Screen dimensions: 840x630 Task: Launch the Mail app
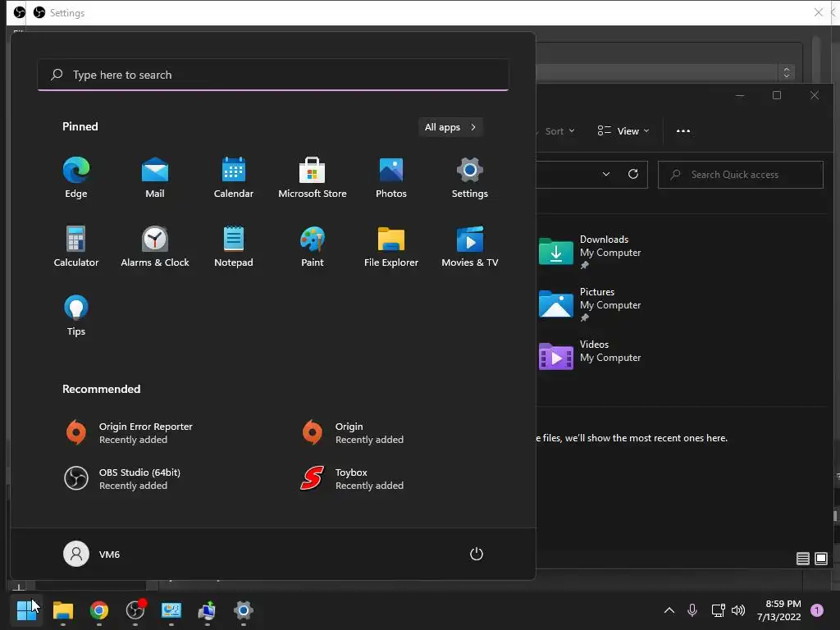pyautogui.click(x=155, y=177)
